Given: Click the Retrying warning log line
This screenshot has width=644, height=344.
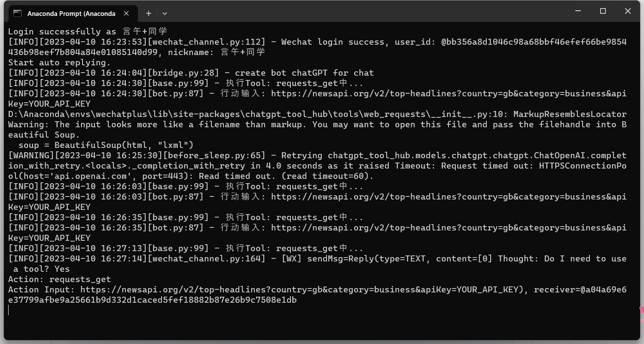Looking at the screenshot, I should click(x=301, y=155).
